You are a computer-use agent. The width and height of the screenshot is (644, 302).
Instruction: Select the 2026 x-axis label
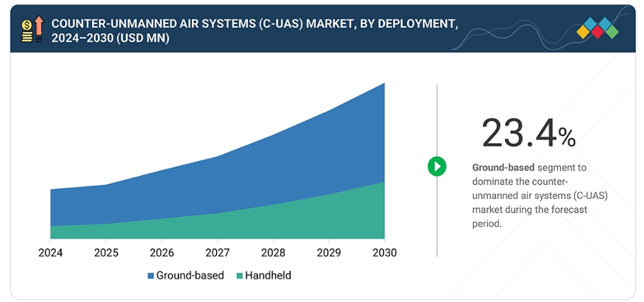point(162,252)
